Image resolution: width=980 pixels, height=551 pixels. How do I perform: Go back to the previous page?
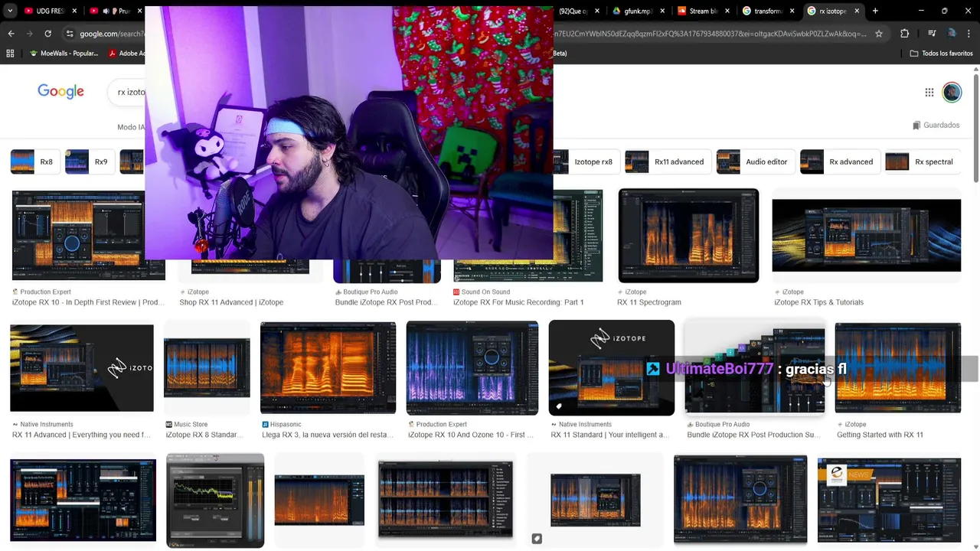[10, 34]
